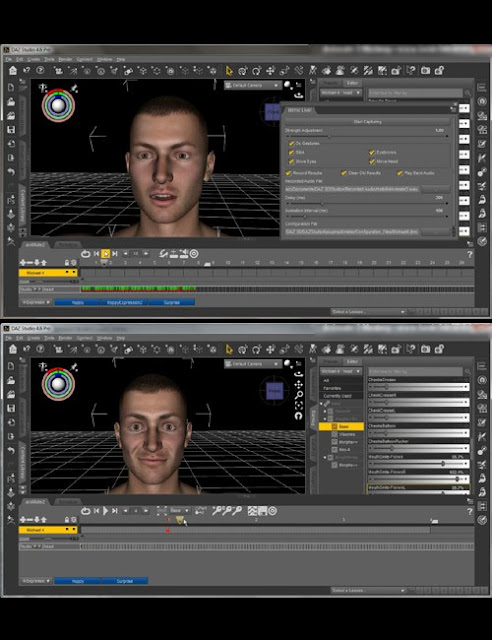Click the first zoom key icon in bottom aniMate toolbar
Image resolution: width=492 pixels, height=640 pixels.
tap(217, 510)
